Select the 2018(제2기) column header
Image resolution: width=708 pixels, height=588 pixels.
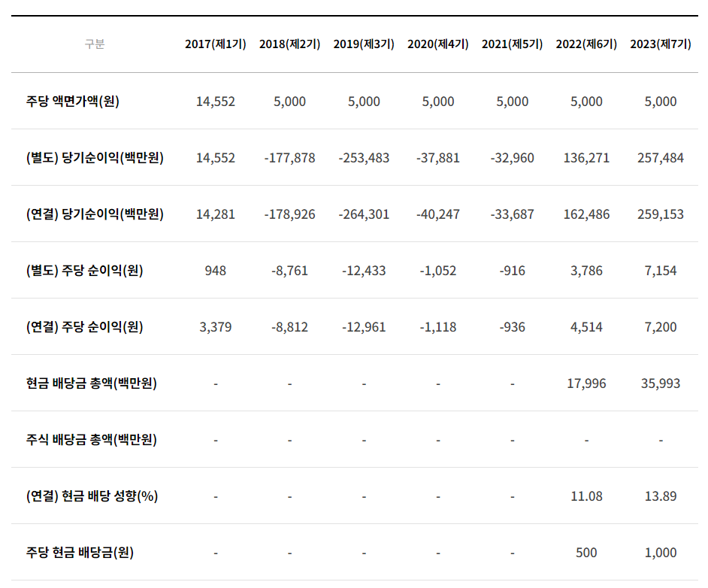(x=289, y=44)
